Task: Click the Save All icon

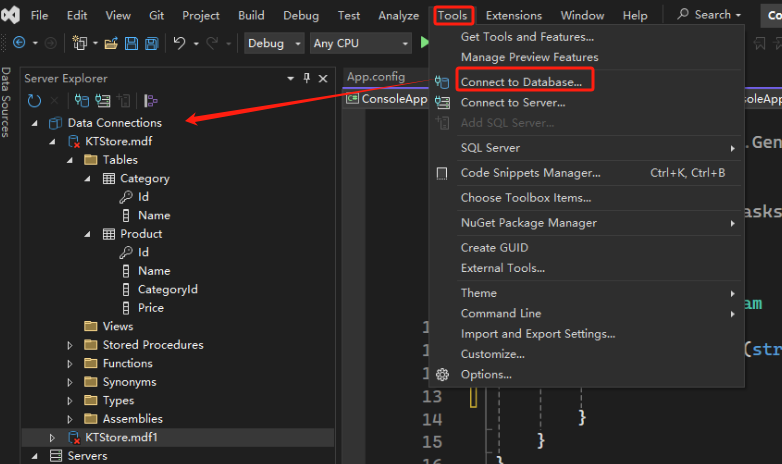Action: (x=152, y=44)
